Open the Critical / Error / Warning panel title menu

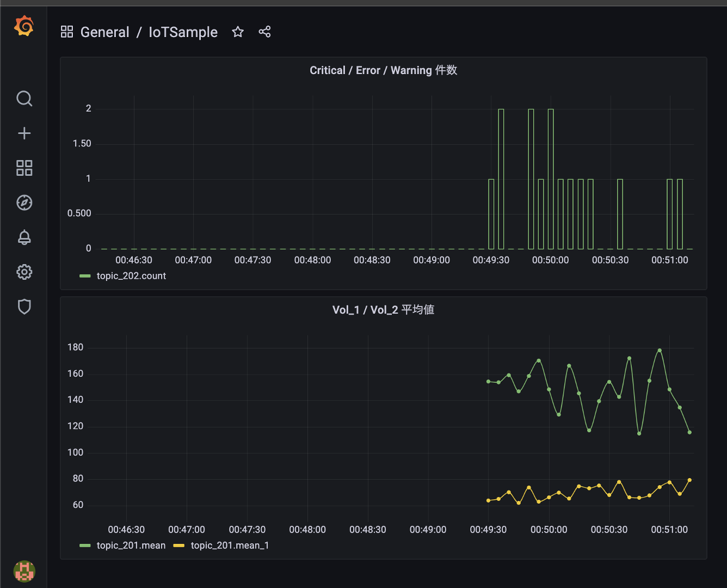pyautogui.click(x=383, y=70)
